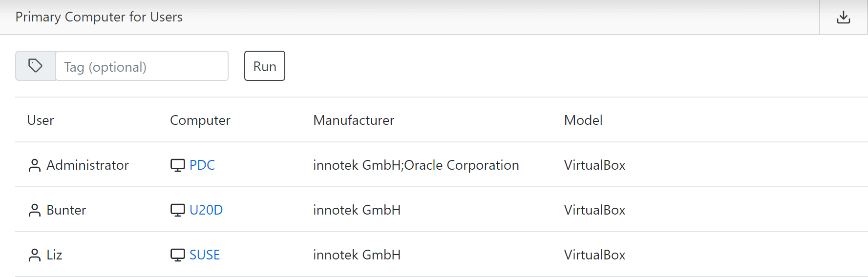868x277 pixels.
Task: Click the Primary Computer for Users title
Action: (99, 17)
